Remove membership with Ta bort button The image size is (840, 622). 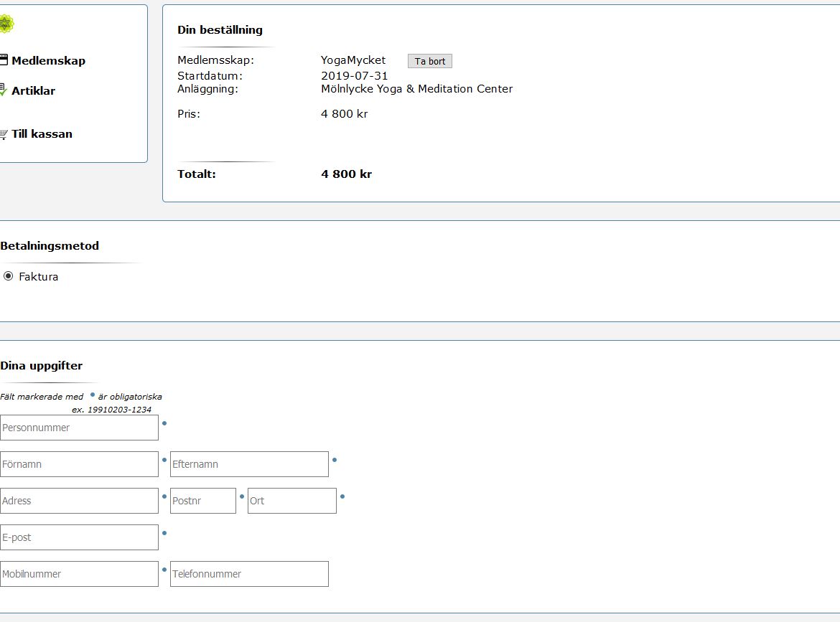(x=429, y=61)
